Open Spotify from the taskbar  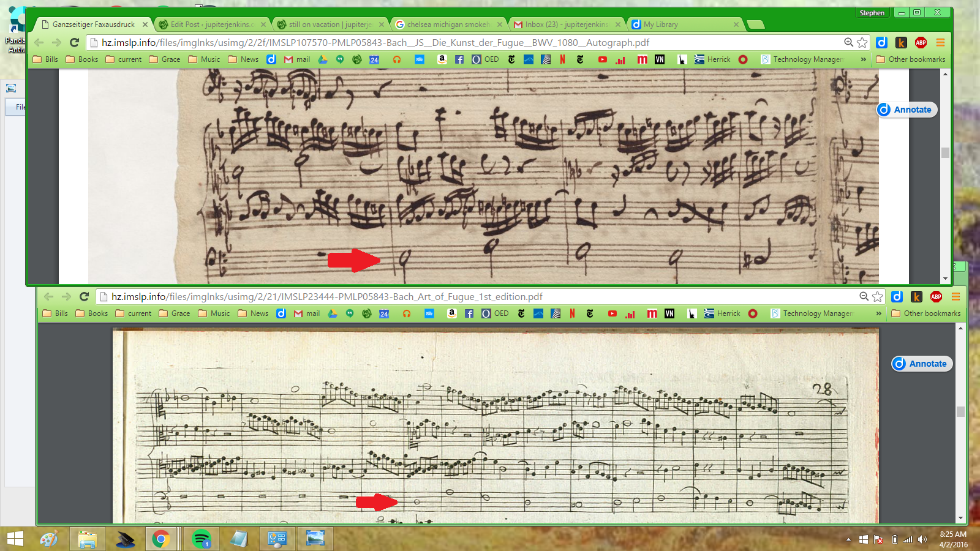tap(201, 539)
